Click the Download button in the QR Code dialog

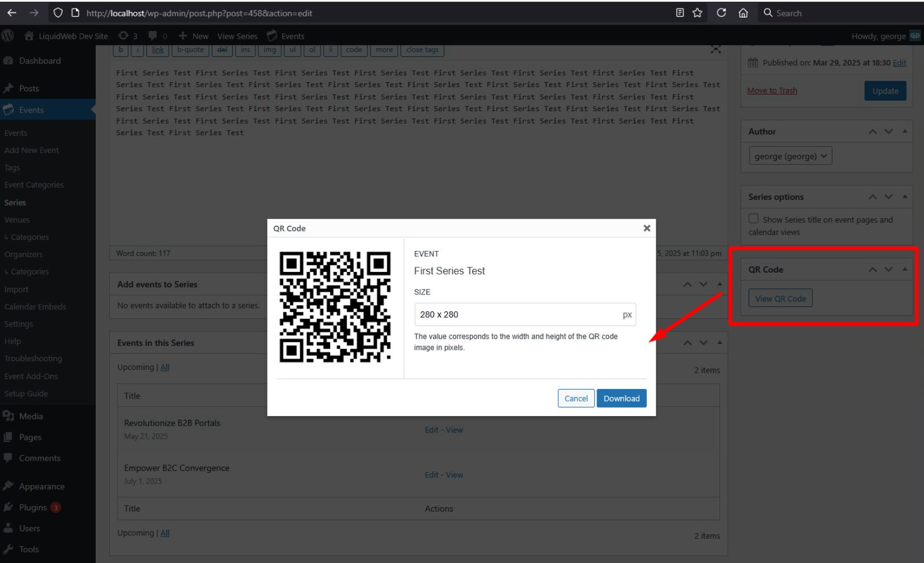[621, 398]
